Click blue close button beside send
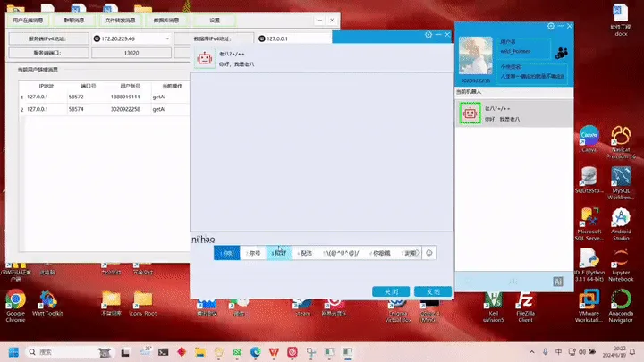Viewport: 644px width, 362px height. pyautogui.click(x=391, y=291)
